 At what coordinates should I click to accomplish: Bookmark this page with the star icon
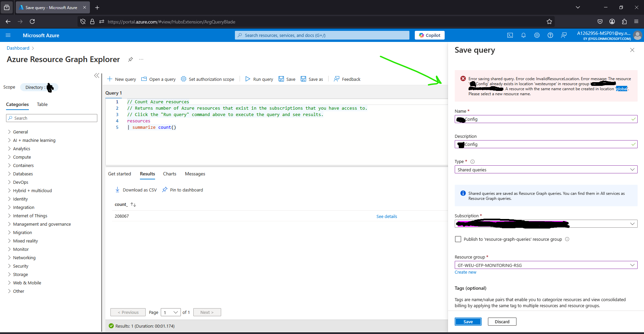549,22
